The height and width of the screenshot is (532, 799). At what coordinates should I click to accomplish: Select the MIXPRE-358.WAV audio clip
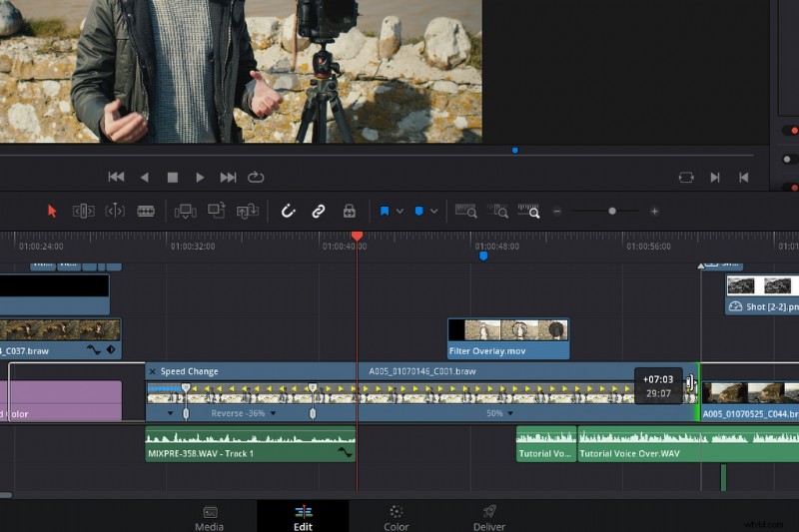tap(251, 444)
